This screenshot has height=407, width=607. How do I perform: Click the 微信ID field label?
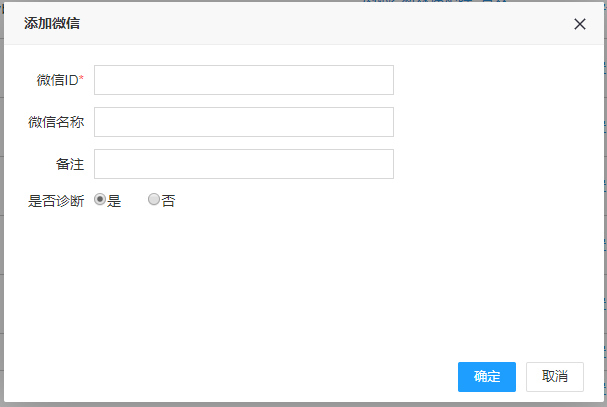(57, 80)
